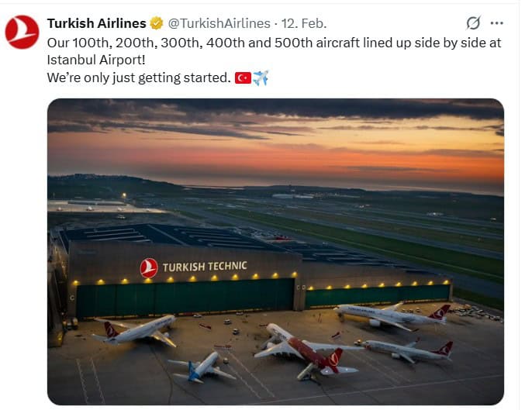Open the Grok explain-post icon
Image resolution: width=532 pixels, height=410 pixels.
472,22
